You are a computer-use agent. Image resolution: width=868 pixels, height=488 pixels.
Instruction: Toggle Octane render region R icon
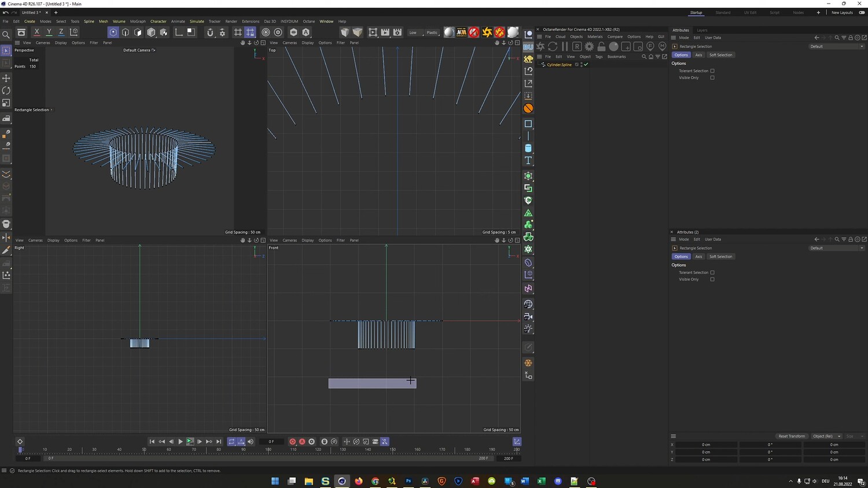(577, 46)
